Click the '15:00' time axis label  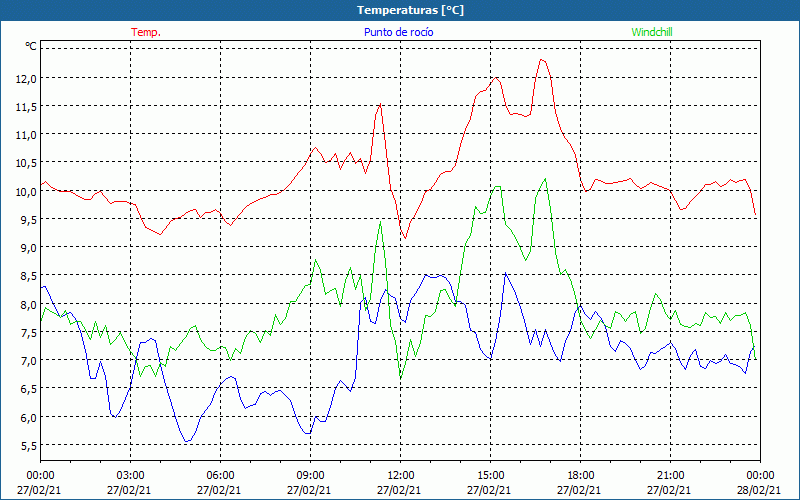[490, 476]
